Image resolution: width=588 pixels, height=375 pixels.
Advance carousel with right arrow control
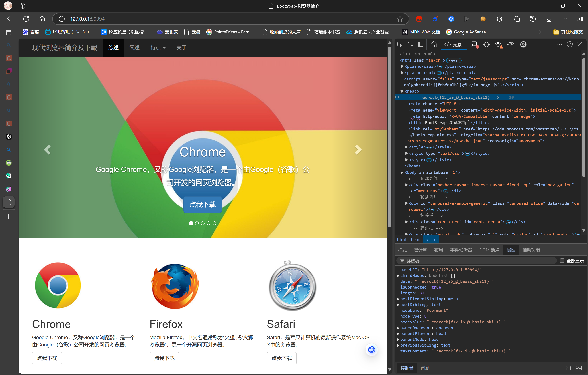pyautogui.click(x=358, y=150)
